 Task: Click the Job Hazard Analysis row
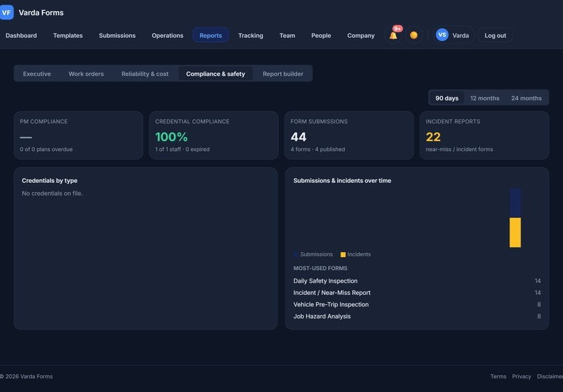click(417, 316)
